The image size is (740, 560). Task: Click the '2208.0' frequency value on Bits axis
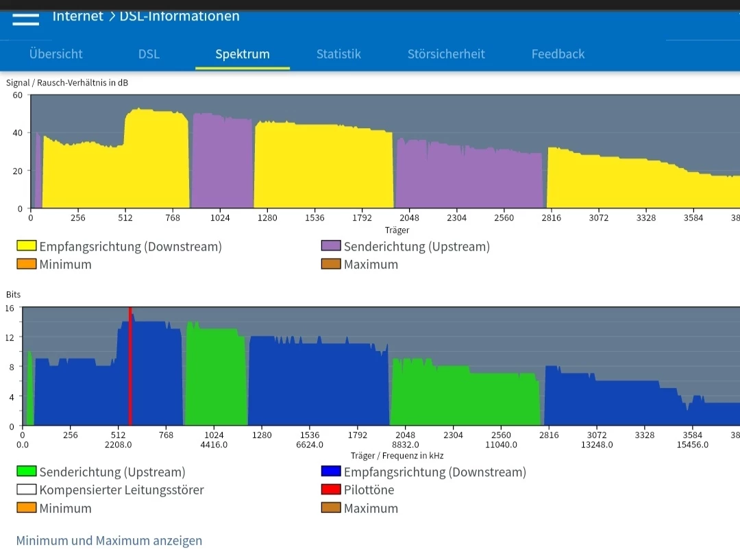(118, 445)
